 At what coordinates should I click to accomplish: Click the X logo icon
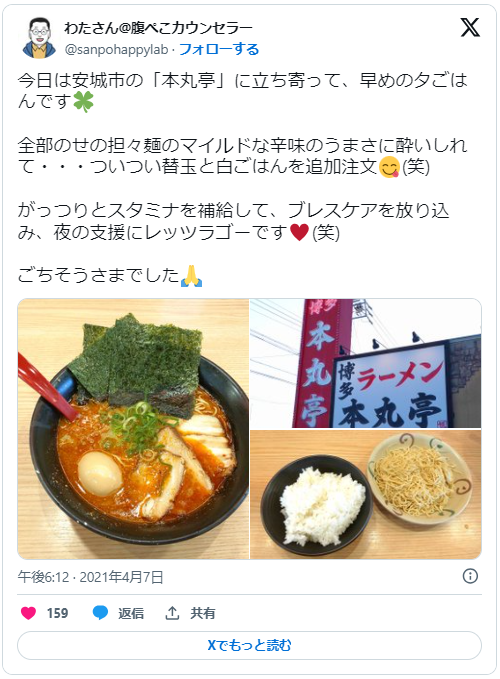pos(470,28)
